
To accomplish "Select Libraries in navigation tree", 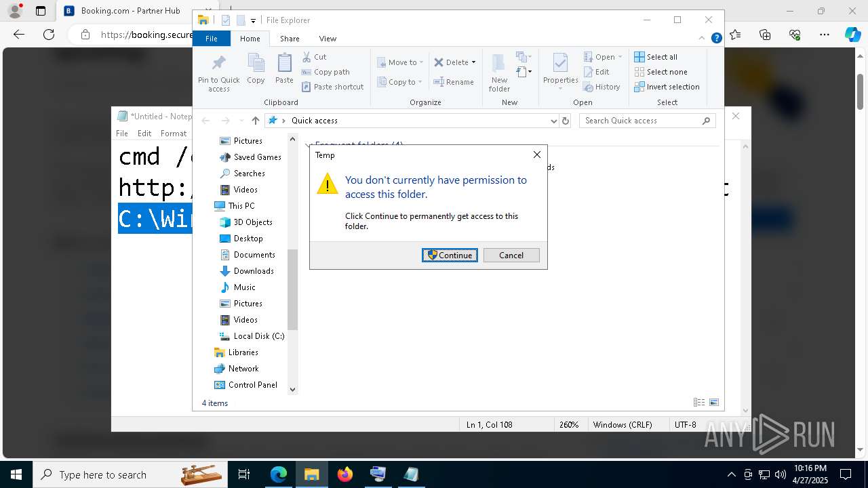I will tap(236, 352).
